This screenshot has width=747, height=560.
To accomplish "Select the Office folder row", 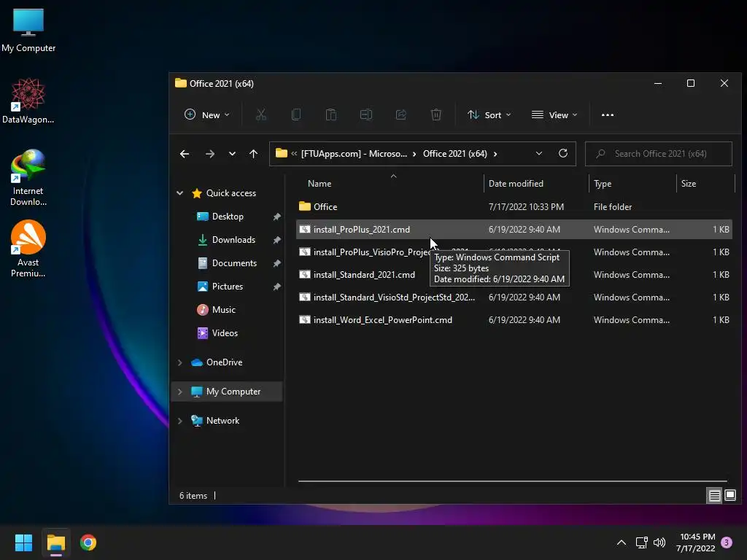I will click(514, 206).
